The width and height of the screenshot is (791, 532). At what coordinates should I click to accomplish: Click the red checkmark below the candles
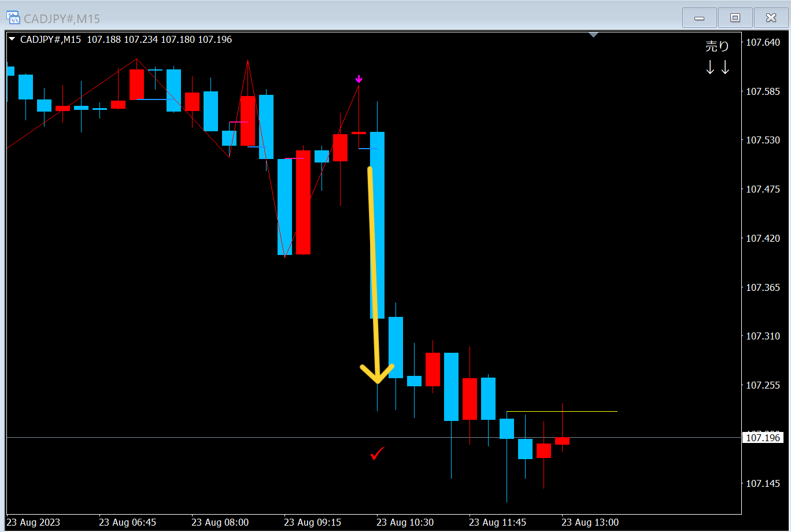pos(378,454)
